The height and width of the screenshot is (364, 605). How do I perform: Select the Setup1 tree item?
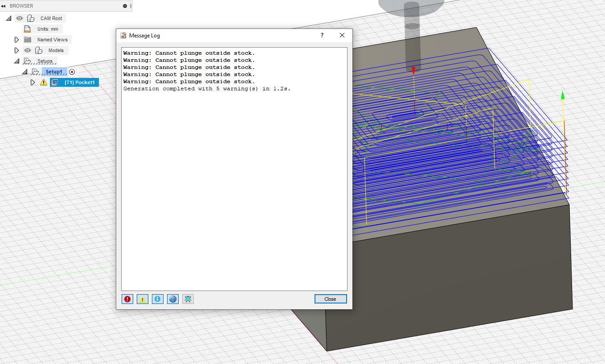[x=54, y=72]
